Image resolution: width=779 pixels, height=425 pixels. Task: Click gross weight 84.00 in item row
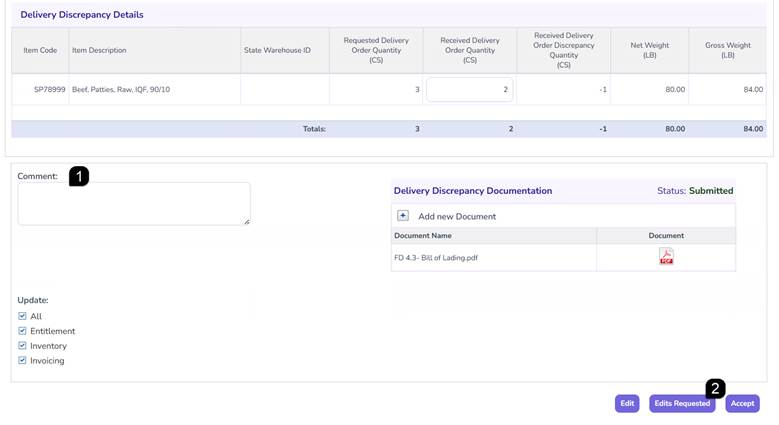(x=753, y=89)
